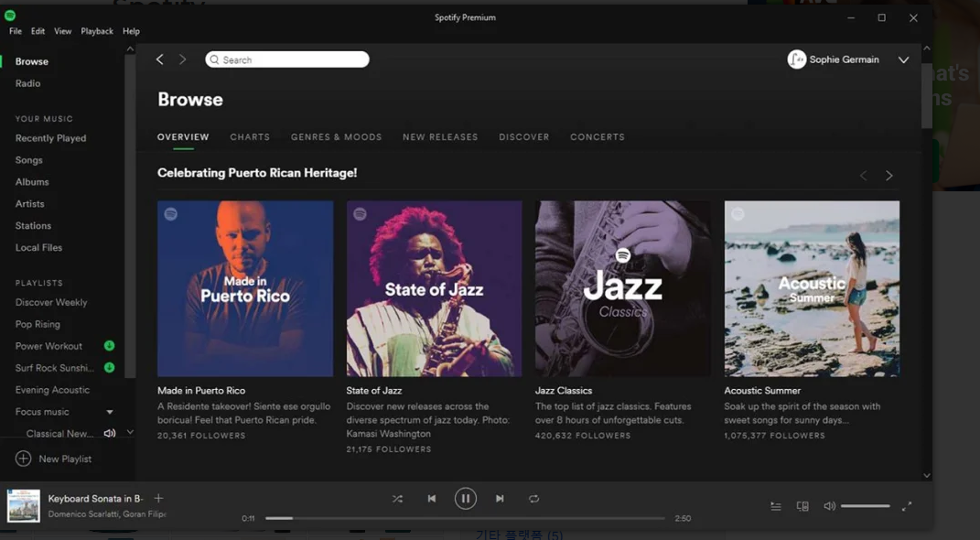Open the Acoustic Summer cover
This screenshot has width=980, height=540.
pos(812,288)
